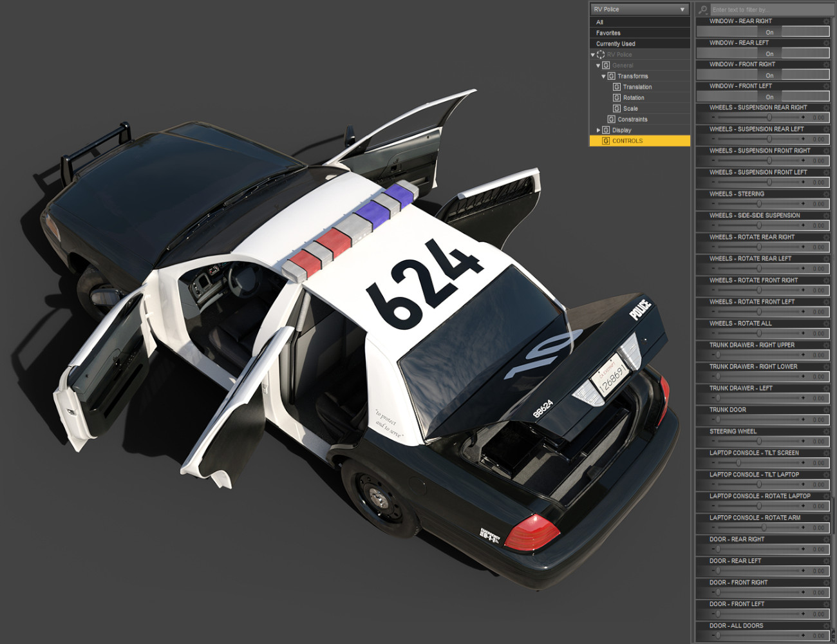The height and width of the screenshot is (644, 837).
Task: Click the Transforms group G icon
Action: pyautogui.click(x=612, y=76)
